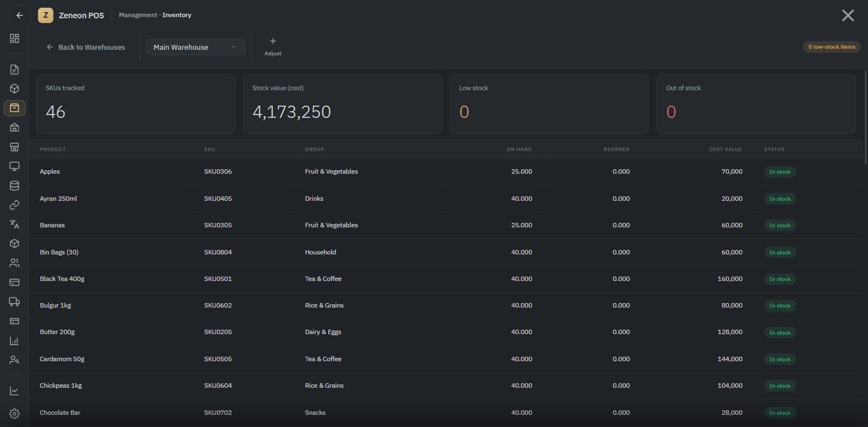Click the Zeneon POS logo badge

[45, 15]
